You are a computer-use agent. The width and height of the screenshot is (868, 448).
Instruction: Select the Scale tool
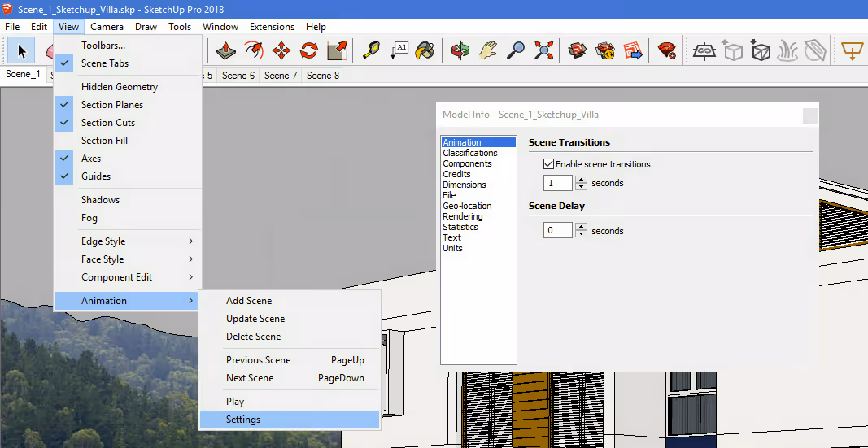337,51
